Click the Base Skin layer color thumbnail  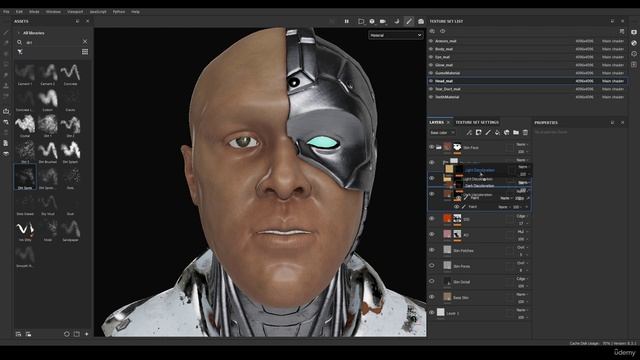447,297
